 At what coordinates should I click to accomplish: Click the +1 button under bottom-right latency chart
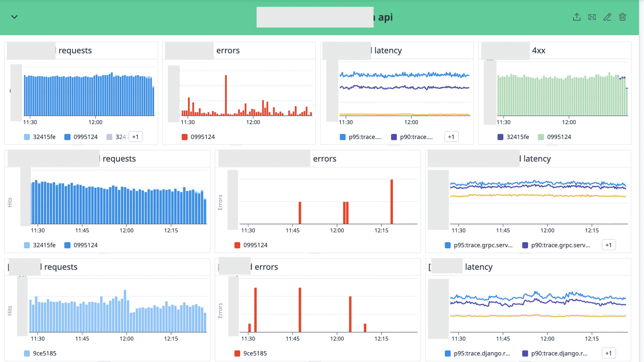click(609, 353)
